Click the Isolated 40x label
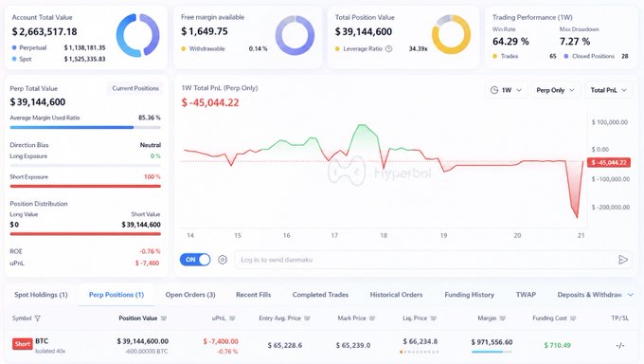 [50, 351]
